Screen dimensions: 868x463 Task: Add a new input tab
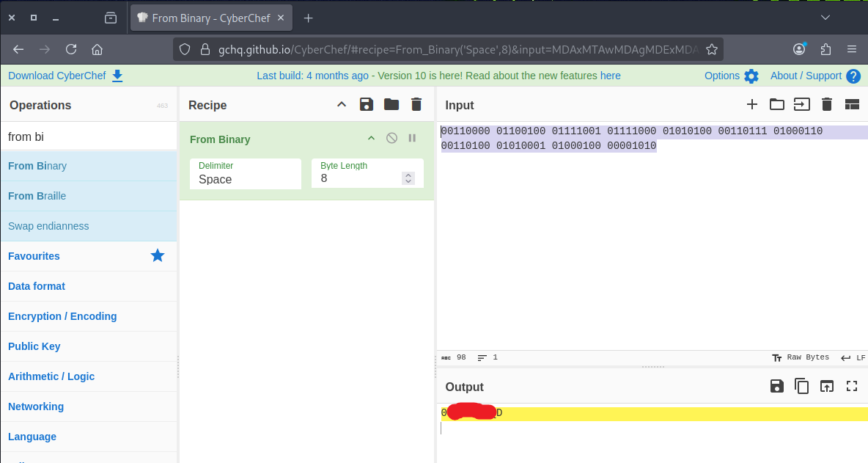(x=751, y=104)
